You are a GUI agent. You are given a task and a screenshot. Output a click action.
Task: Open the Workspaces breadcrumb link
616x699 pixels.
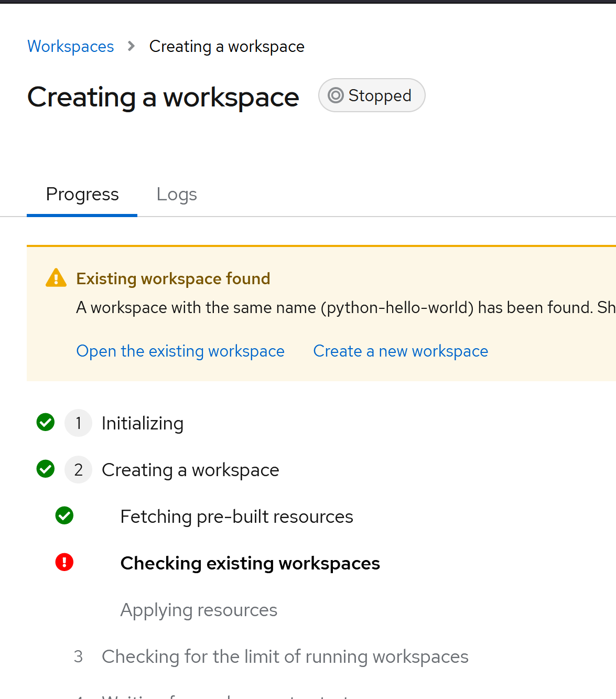click(70, 46)
